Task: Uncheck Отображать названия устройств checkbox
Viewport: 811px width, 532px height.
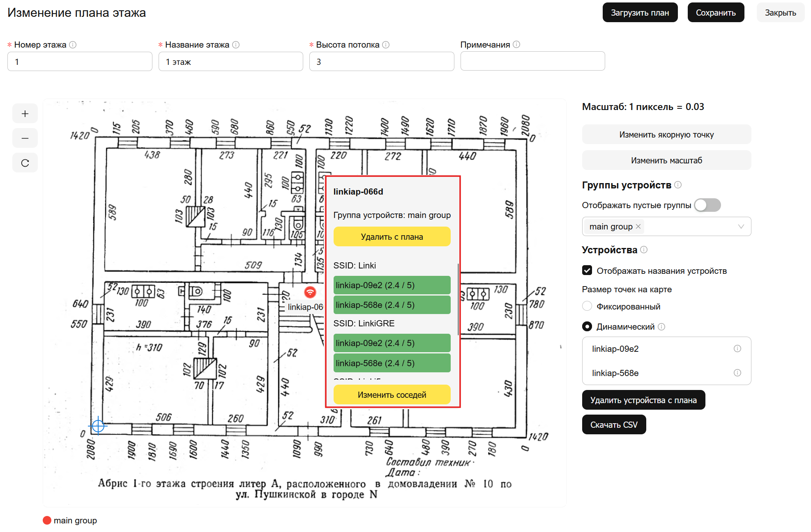Action: tap(587, 271)
